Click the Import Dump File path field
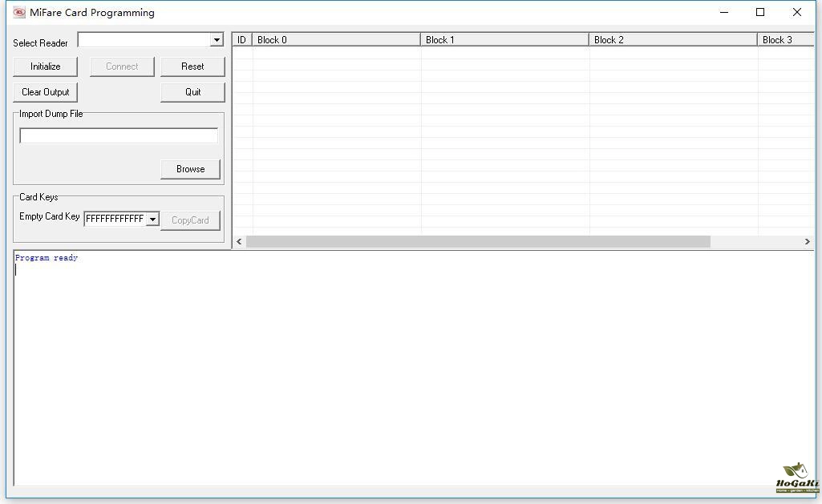The height and width of the screenshot is (504, 822). click(119, 136)
